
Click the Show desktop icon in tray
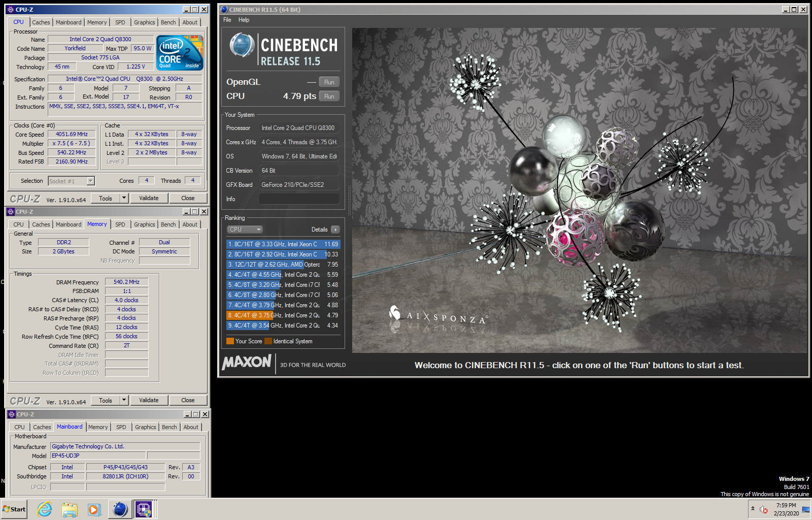[x=806, y=509]
